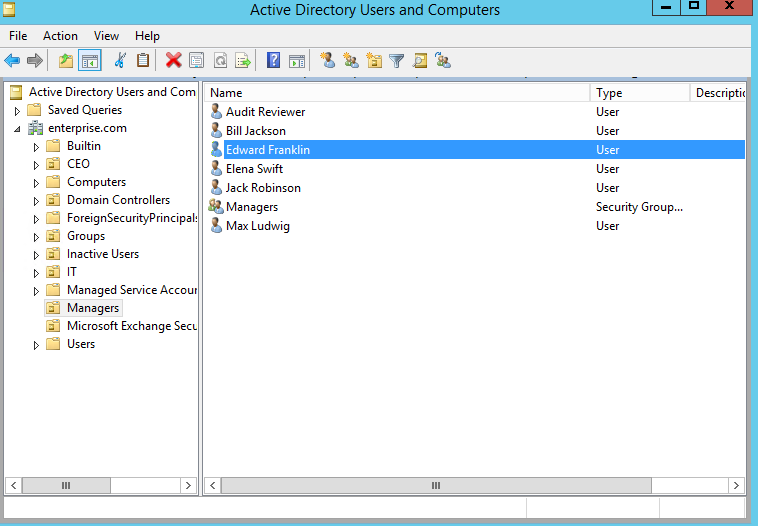Click the Audit Reviewer user icon
The height and width of the screenshot is (526, 758).
(x=216, y=112)
